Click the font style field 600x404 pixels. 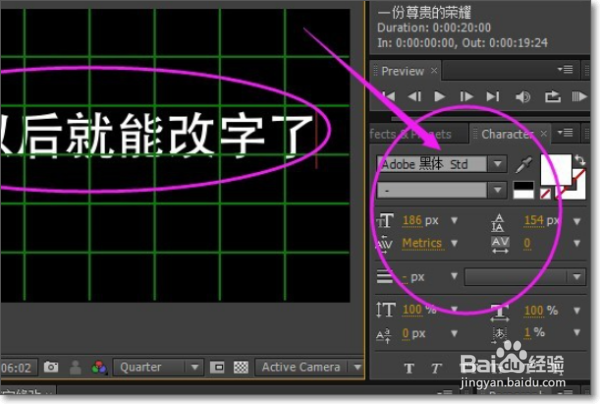(x=432, y=190)
